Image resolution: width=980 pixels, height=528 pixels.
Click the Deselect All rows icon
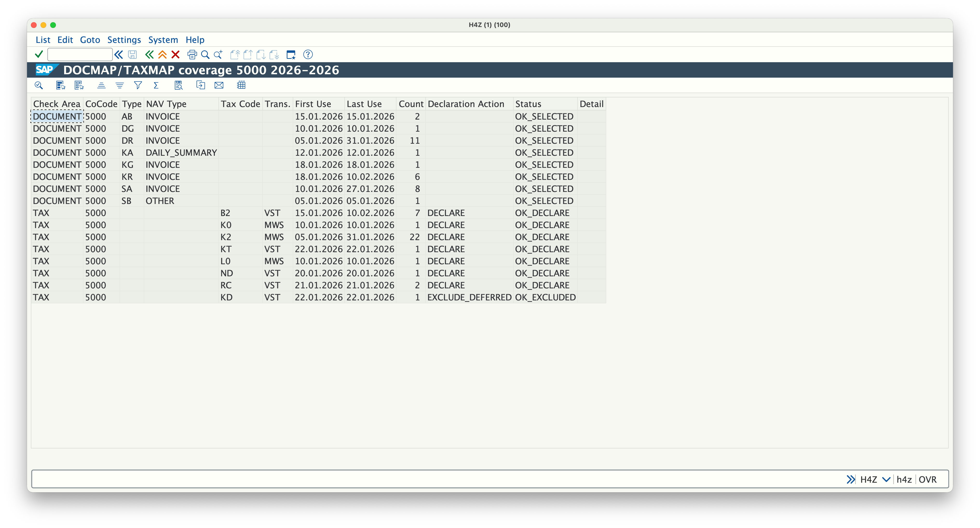(x=79, y=85)
